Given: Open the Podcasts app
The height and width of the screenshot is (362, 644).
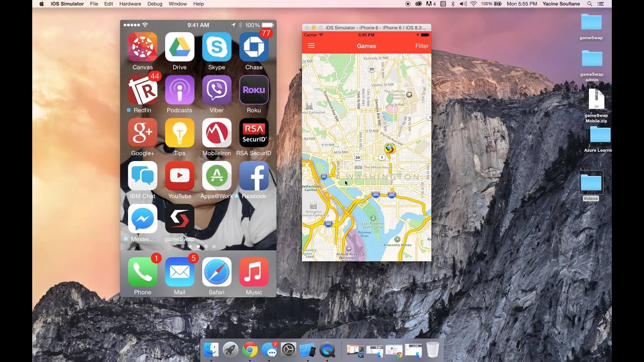Looking at the screenshot, I should click(x=179, y=90).
